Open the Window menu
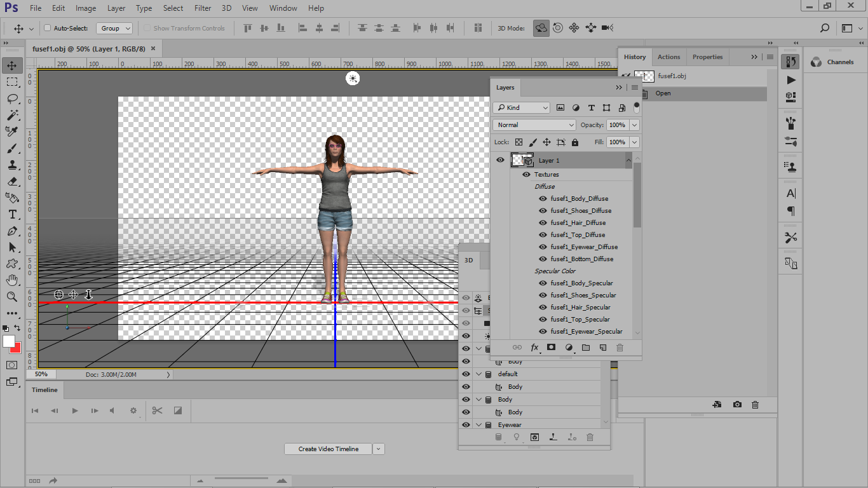868x488 pixels. click(283, 8)
